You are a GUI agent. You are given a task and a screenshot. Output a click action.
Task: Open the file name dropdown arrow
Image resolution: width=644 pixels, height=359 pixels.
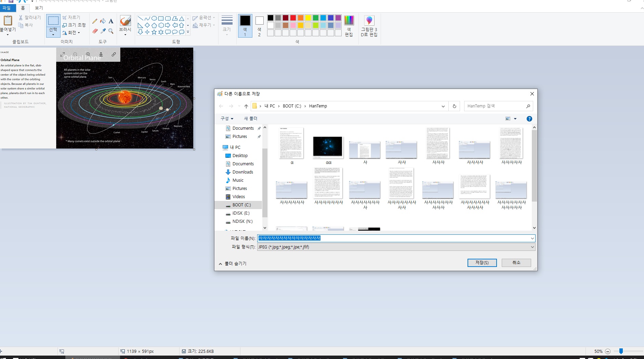tap(532, 239)
